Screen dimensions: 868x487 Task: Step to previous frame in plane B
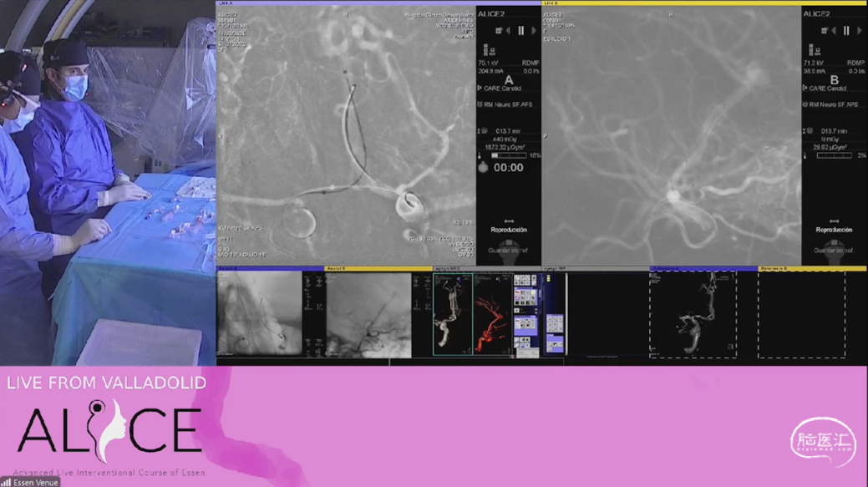[x=835, y=30]
